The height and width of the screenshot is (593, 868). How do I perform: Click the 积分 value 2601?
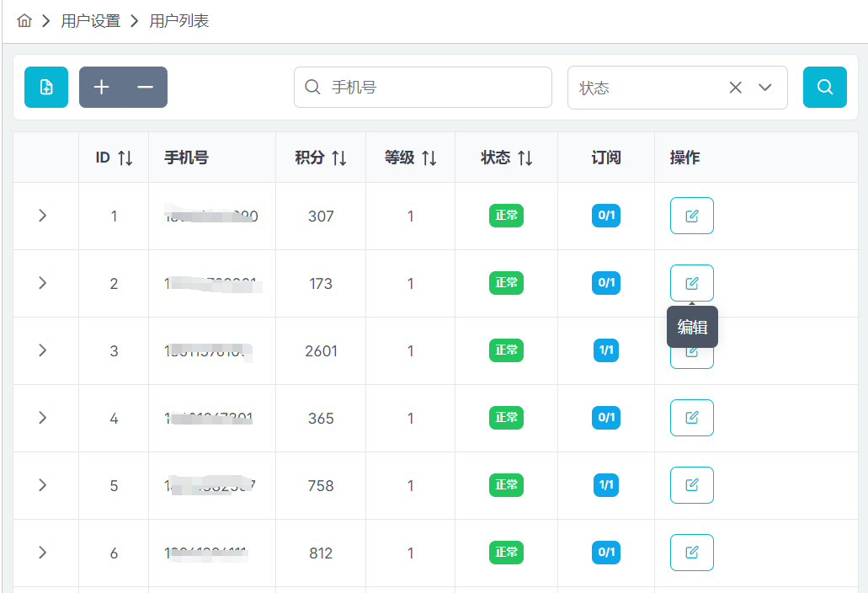321,351
